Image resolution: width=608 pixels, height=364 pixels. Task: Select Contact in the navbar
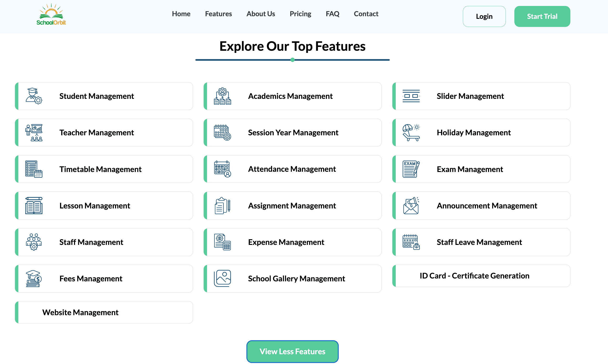click(366, 14)
